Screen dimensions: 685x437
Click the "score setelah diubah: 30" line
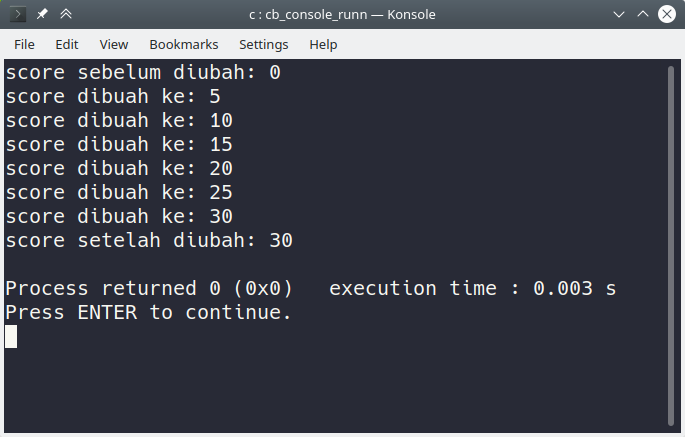coord(149,241)
